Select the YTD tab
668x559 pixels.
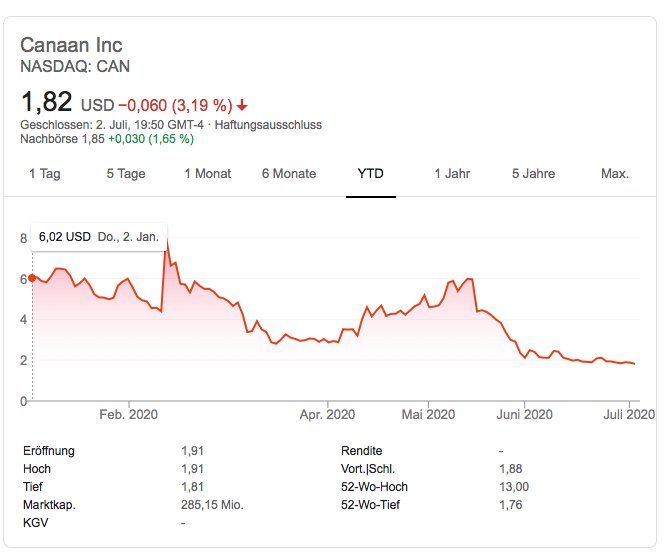pos(371,174)
